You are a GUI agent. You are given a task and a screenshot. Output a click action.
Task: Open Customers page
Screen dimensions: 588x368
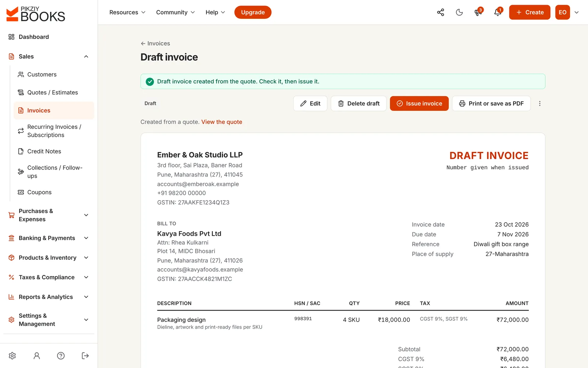click(x=54, y=74)
